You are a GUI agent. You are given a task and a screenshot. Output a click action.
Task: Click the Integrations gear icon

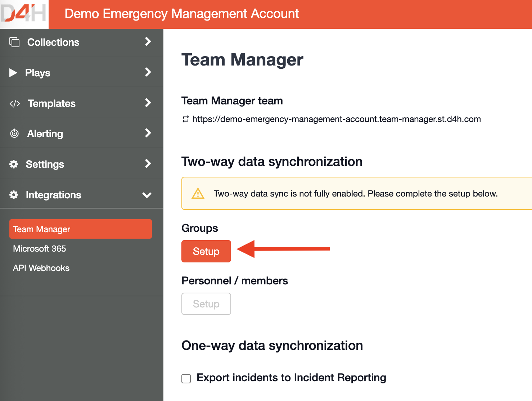click(14, 195)
